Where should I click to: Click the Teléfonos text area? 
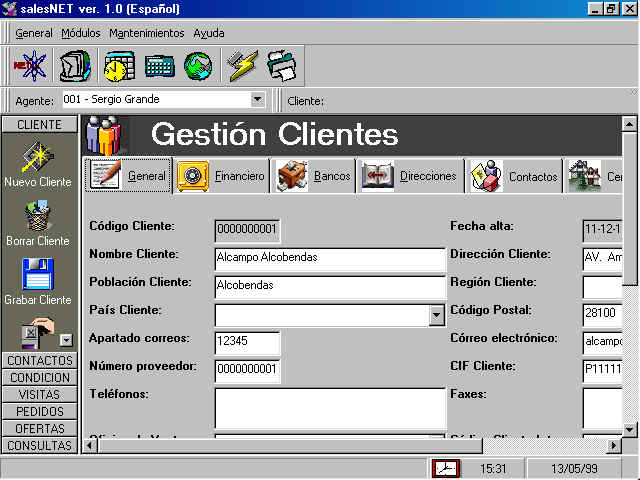(330, 407)
